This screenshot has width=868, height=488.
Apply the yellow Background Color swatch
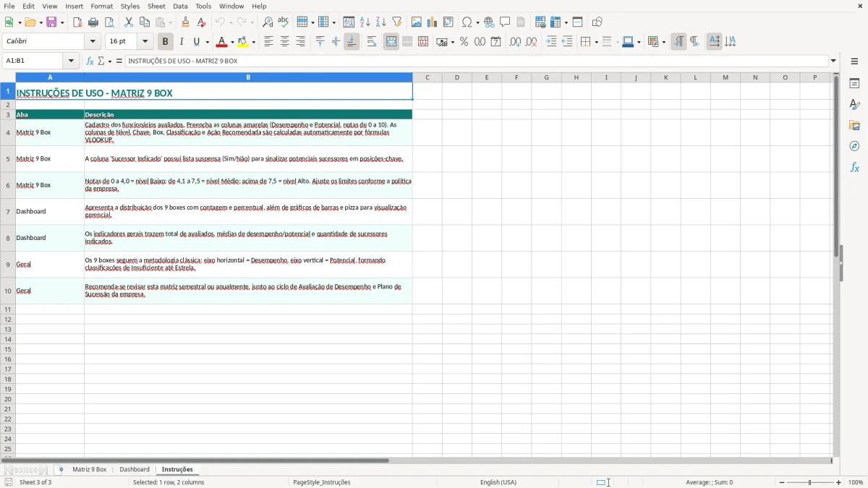click(x=244, y=42)
